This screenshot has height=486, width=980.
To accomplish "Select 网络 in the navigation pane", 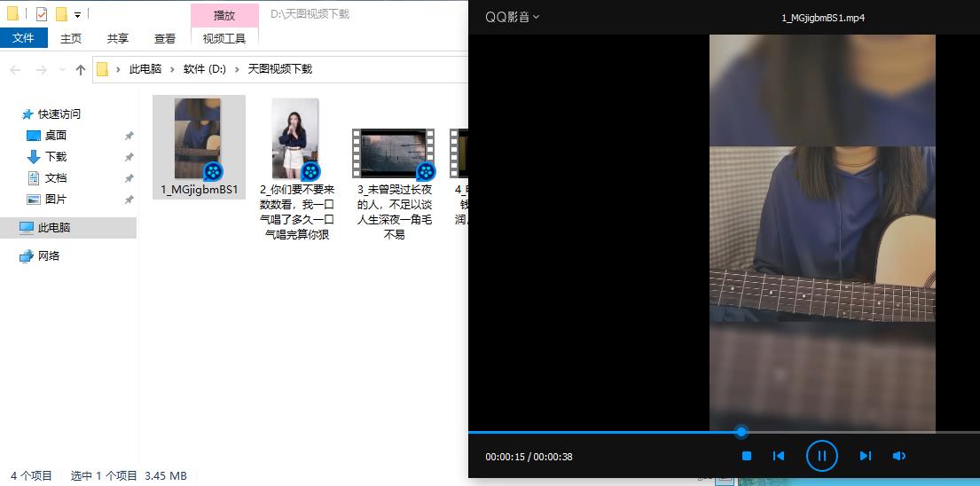I will 49,255.
